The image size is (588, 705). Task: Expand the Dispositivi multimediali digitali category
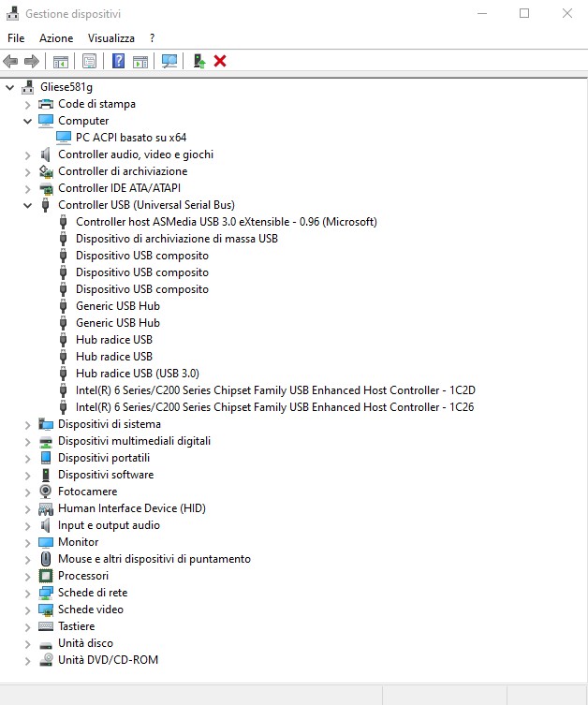(x=28, y=442)
